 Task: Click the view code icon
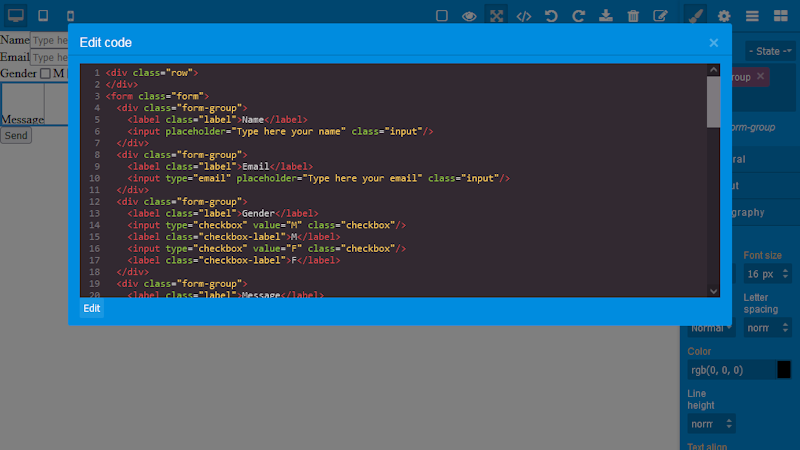(x=523, y=16)
